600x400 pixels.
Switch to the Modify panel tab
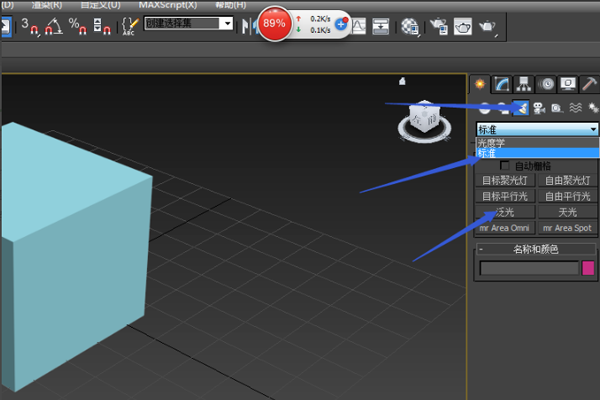[x=502, y=84]
